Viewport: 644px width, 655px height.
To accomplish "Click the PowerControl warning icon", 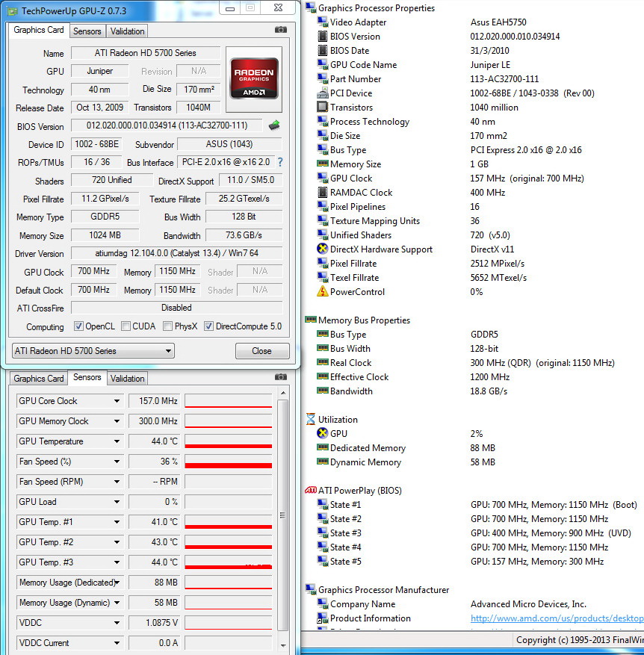I will pos(322,291).
